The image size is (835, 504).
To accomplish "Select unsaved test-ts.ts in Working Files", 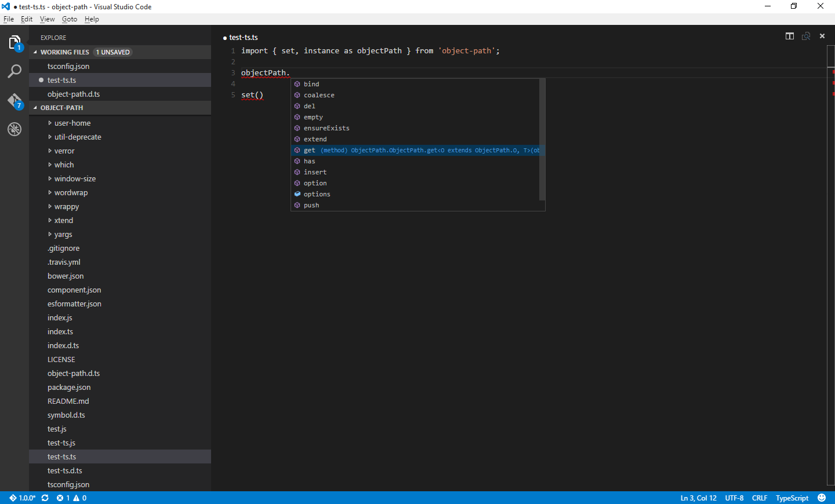I will click(x=120, y=80).
